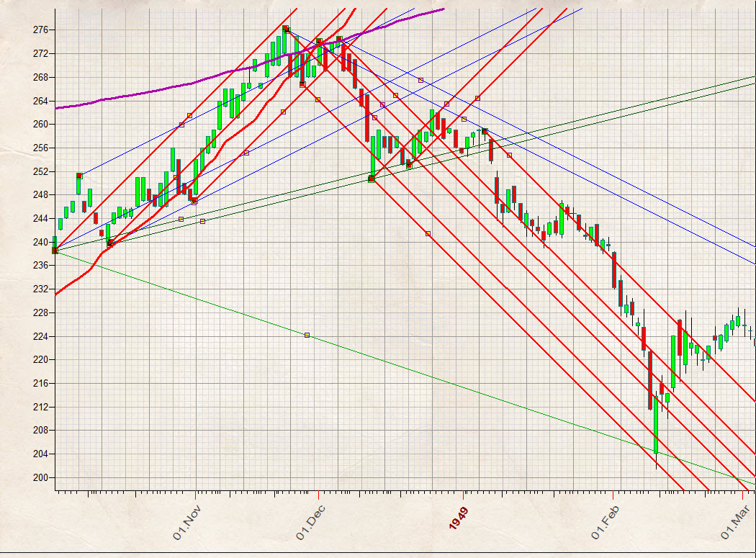The image size is (756, 558).
Task: Select the tallest green candle in February
Action: click(x=656, y=432)
